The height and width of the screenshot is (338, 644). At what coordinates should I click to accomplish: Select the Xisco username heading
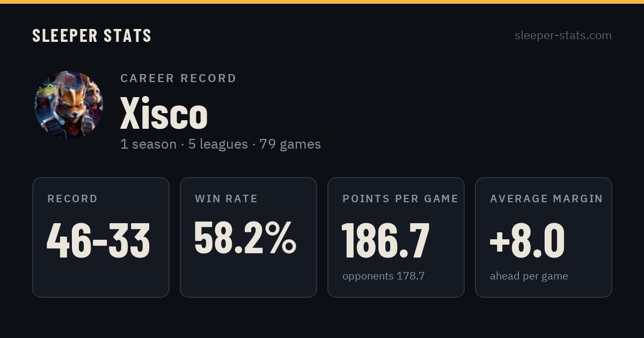pyautogui.click(x=164, y=113)
